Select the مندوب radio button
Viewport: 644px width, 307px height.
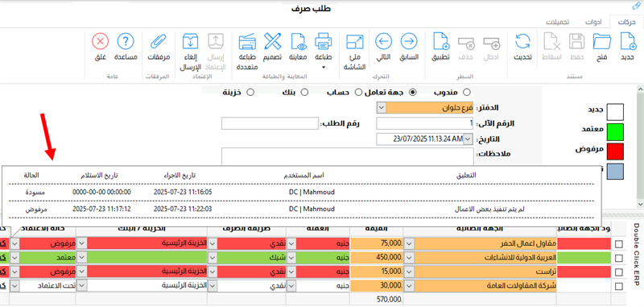[x=466, y=93]
